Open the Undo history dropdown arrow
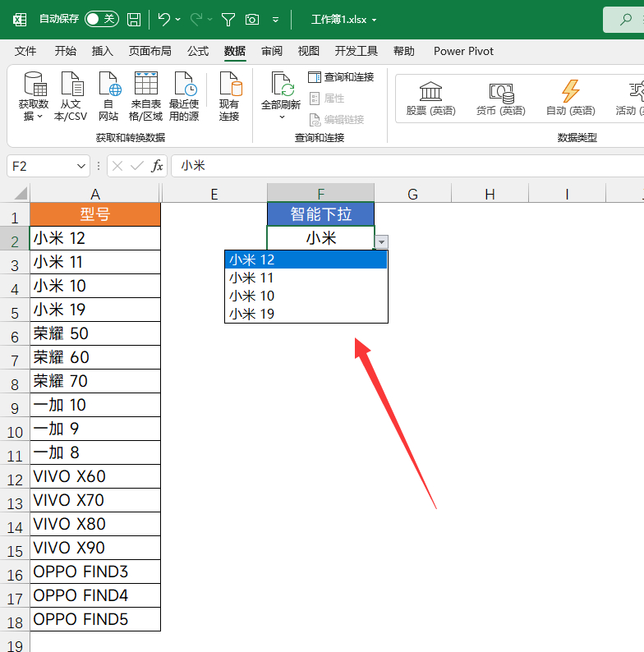This screenshot has height=652, width=644. [x=178, y=20]
